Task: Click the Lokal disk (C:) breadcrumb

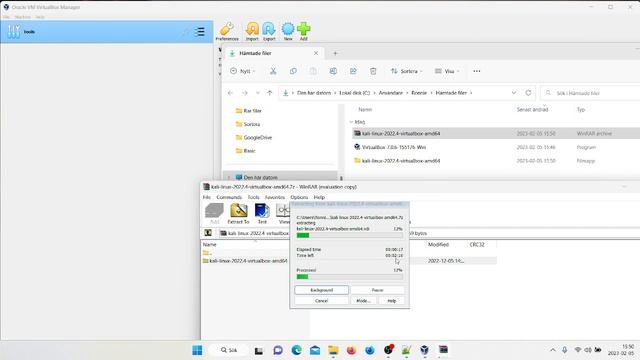Action: [355, 93]
